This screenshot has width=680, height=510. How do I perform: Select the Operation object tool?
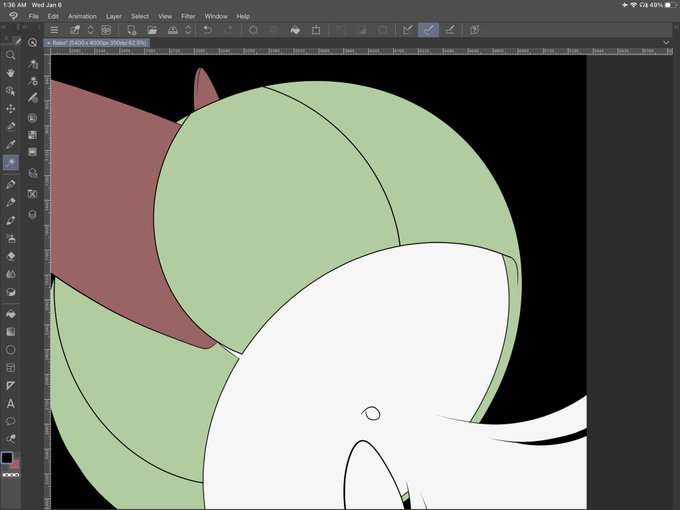click(x=10, y=91)
